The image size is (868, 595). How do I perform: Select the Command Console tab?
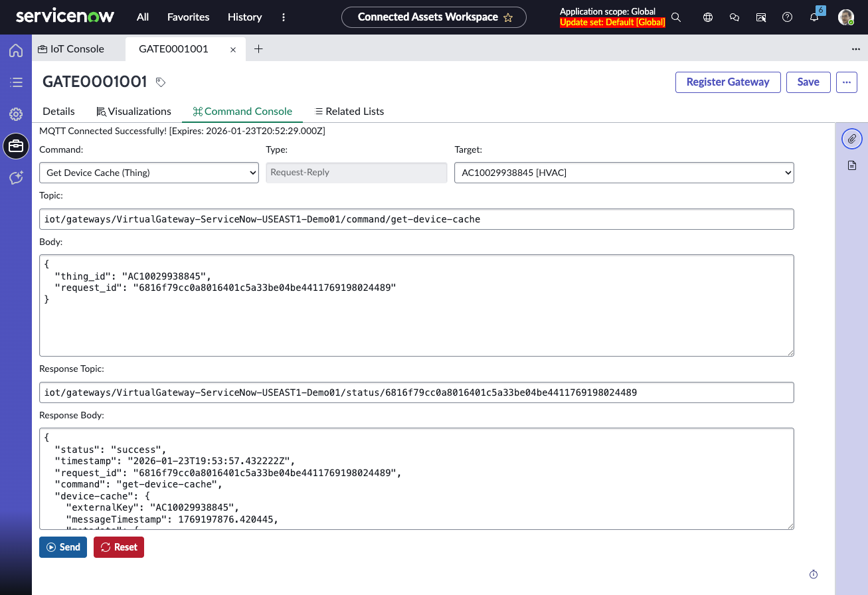242,112
